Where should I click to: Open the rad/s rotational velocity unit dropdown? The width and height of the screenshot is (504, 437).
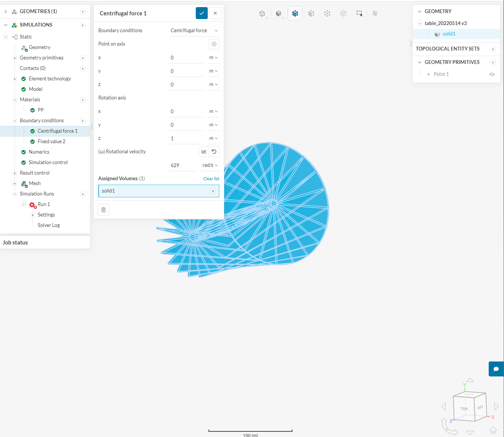(x=210, y=165)
